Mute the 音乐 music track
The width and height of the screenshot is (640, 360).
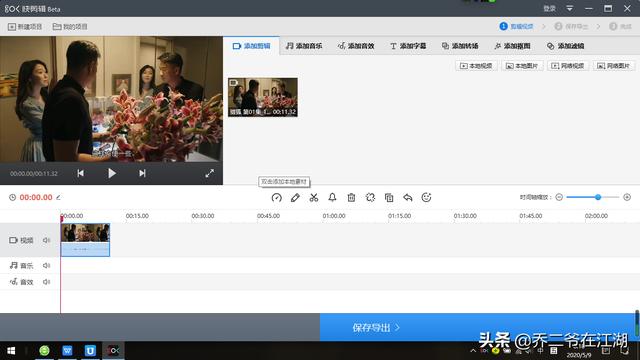coord(47,265)
